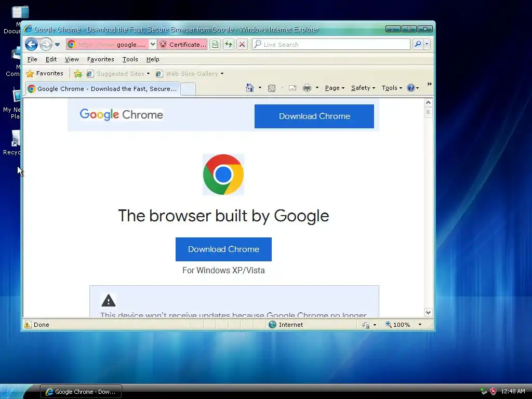Expand the zoom level dropdown arrow
Image resolution: width=532 pixels, height=399 pixels.
click(x=420, y=325)
